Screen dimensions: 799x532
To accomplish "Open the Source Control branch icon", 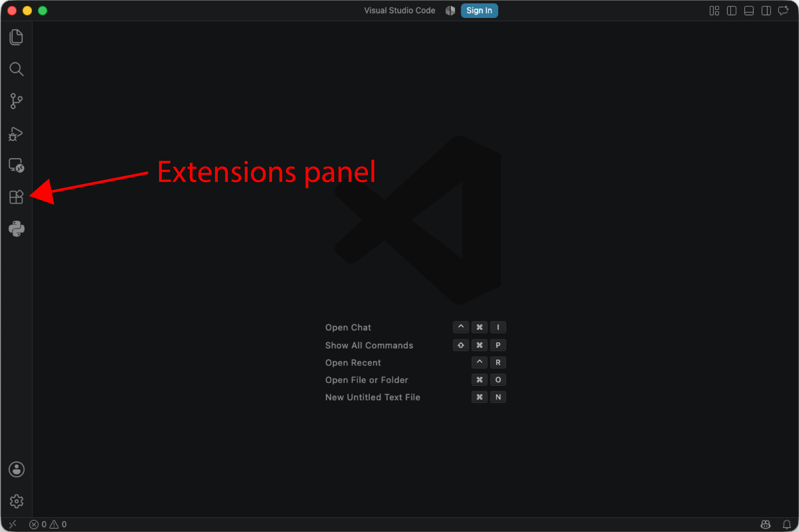I will [16, 101].
